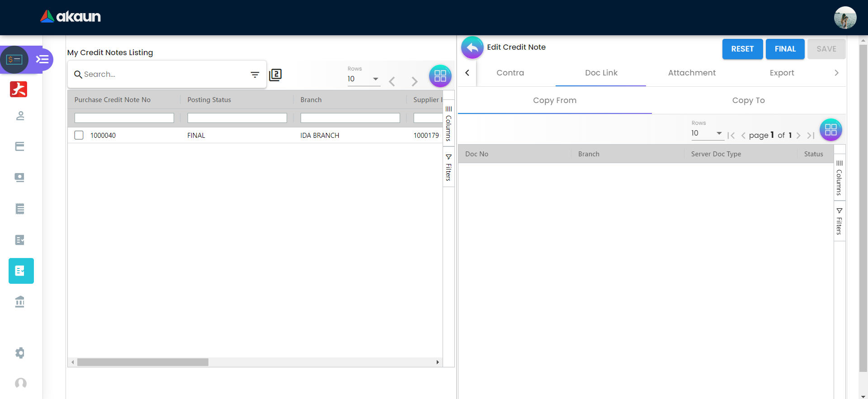
Task: Open the Rows dropdown in listing toolbar
Action: point(363,79)
